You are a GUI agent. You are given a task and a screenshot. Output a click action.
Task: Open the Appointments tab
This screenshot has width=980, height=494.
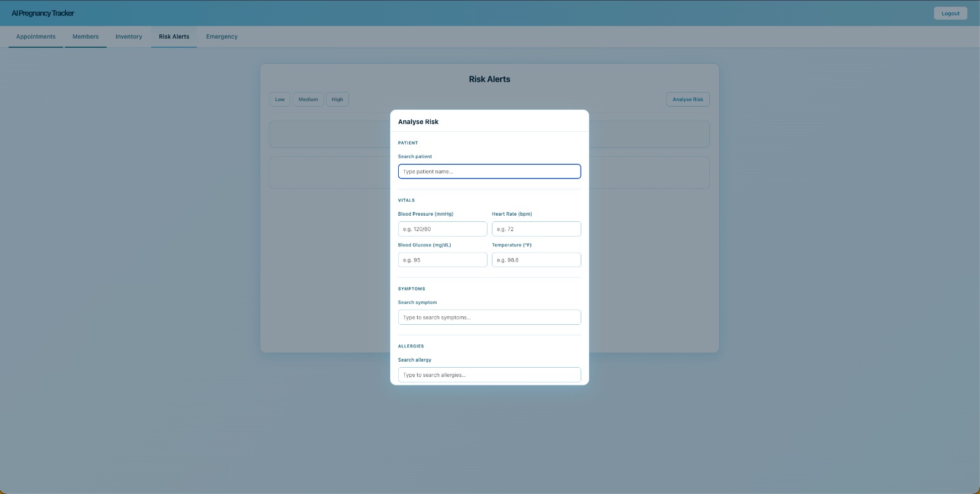36,37
